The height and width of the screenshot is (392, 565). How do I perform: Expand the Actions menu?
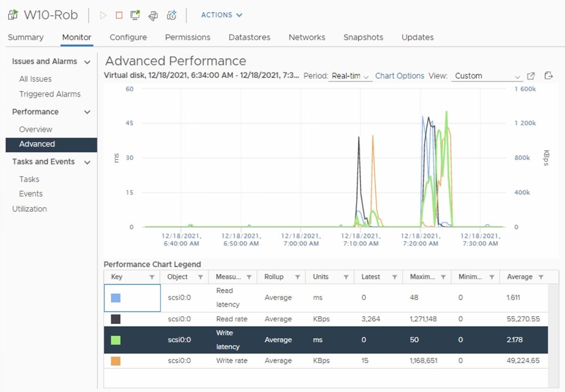click(221, 15)
